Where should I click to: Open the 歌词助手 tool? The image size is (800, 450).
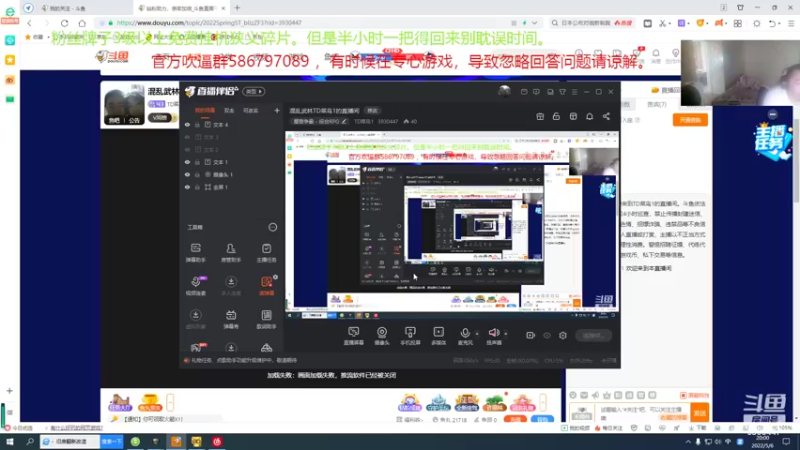tap(266, 319)
